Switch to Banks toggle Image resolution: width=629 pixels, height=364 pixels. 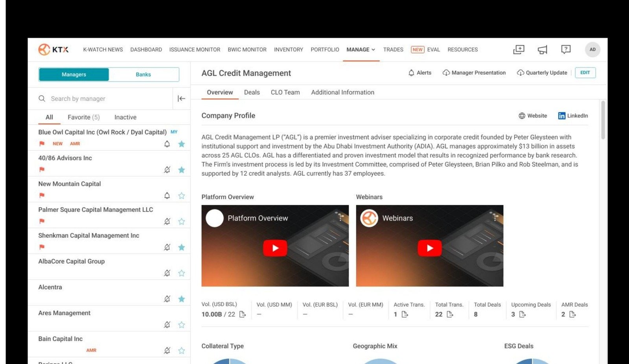pyautogui.click(x=143, y=74)
